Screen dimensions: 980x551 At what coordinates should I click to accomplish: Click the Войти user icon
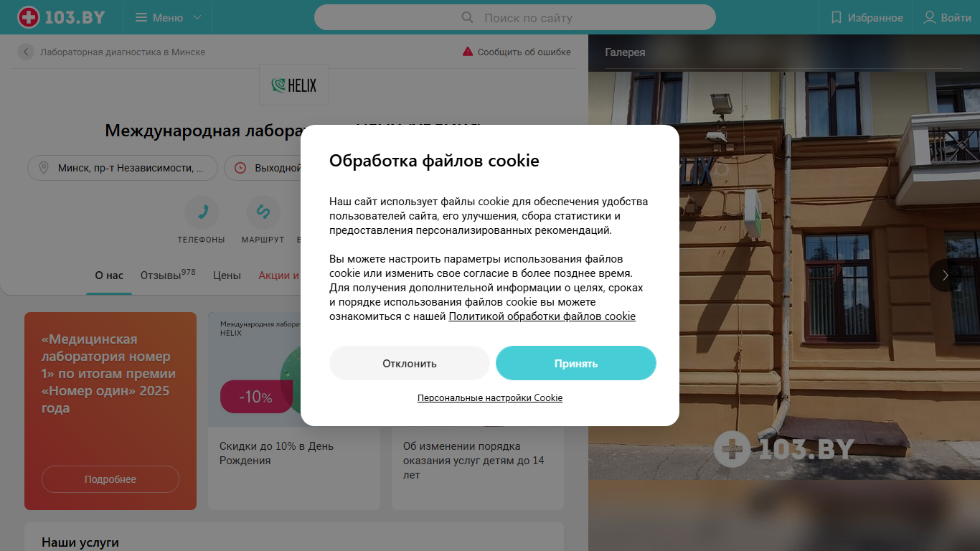pyautogui.click(x=930, y=17)
